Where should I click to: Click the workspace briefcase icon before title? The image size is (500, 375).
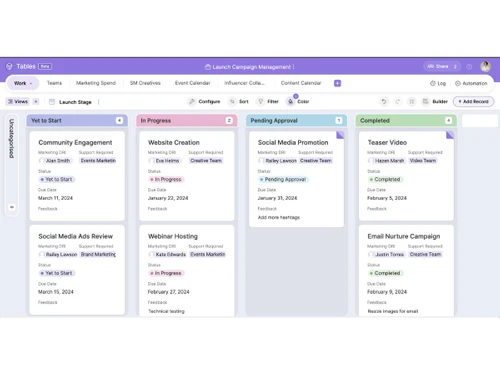[208, 67]
